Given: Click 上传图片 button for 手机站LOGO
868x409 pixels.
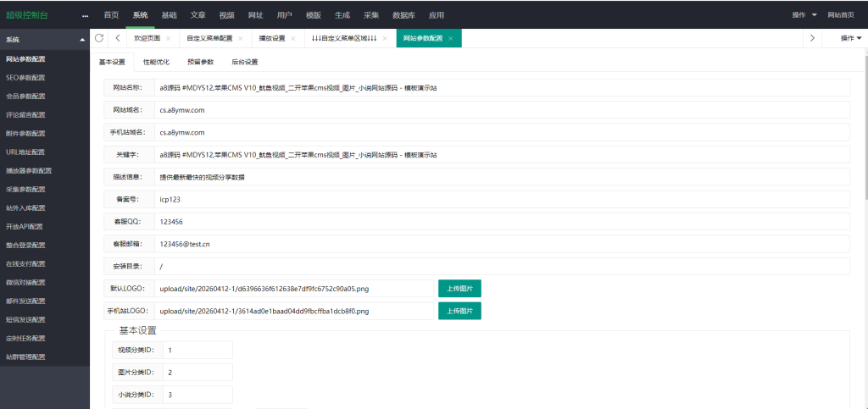Looking at the screenshot, I should (459, 311).
